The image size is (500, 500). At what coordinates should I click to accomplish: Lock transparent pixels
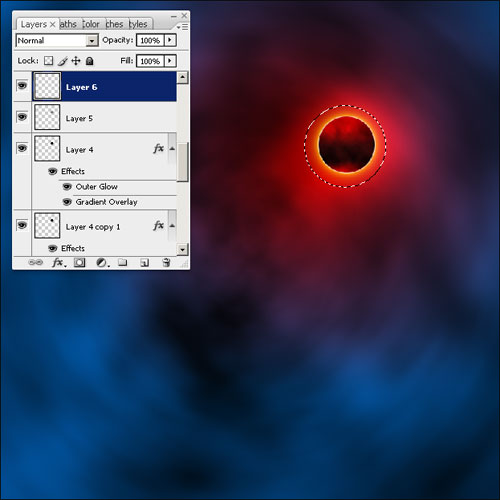click(49, 61)
